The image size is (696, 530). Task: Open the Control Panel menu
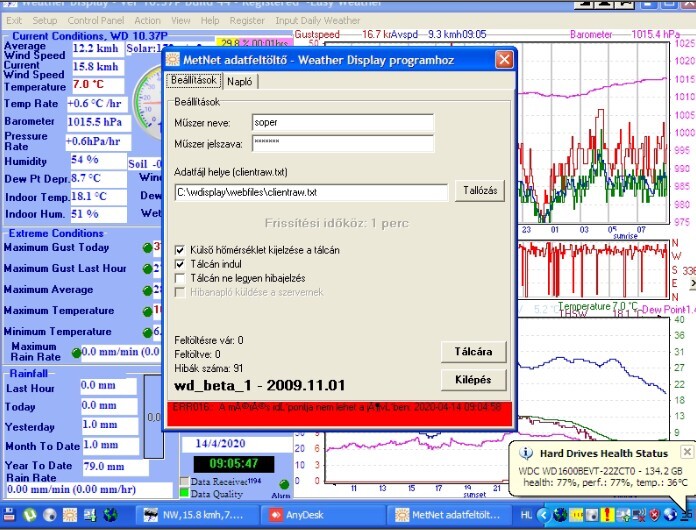[x=96, y=20]
